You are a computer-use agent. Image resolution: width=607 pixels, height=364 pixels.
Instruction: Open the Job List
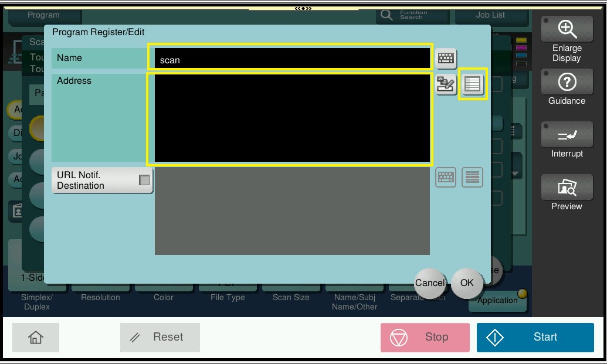(490, 15)
